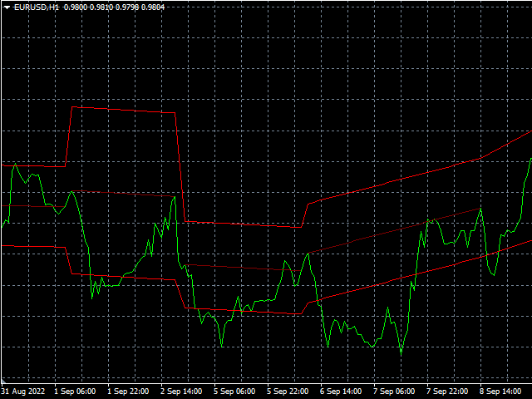Click the 1 Sep 06:00 time label

tap(75, 391)
